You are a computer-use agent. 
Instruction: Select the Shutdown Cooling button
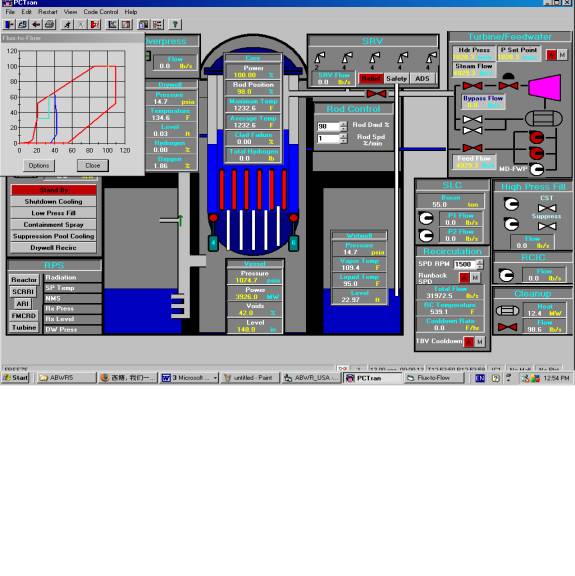pos(54,201)
